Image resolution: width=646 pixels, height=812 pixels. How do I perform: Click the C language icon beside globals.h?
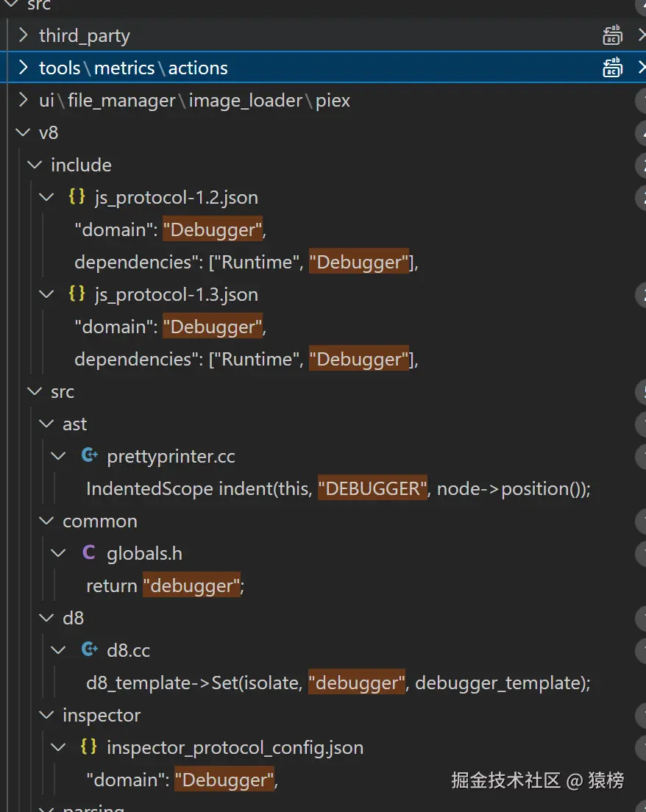pyautogui.click(x=88, y=552)
